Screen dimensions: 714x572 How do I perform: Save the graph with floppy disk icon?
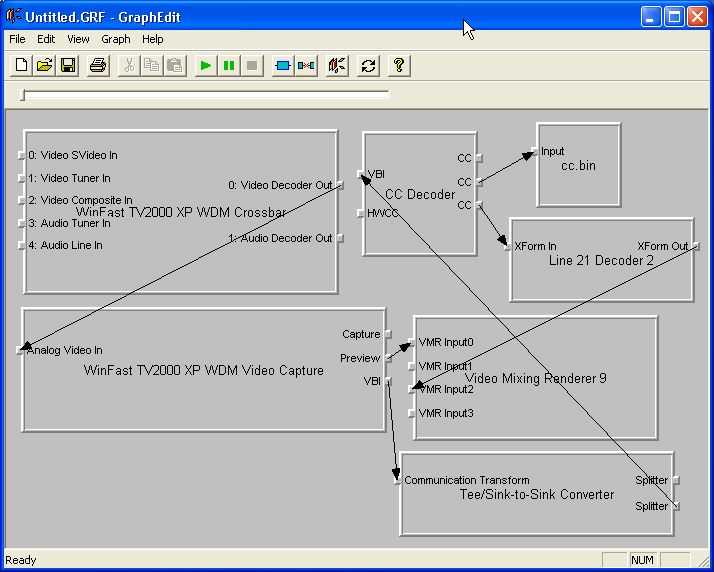tap(68, 66)
